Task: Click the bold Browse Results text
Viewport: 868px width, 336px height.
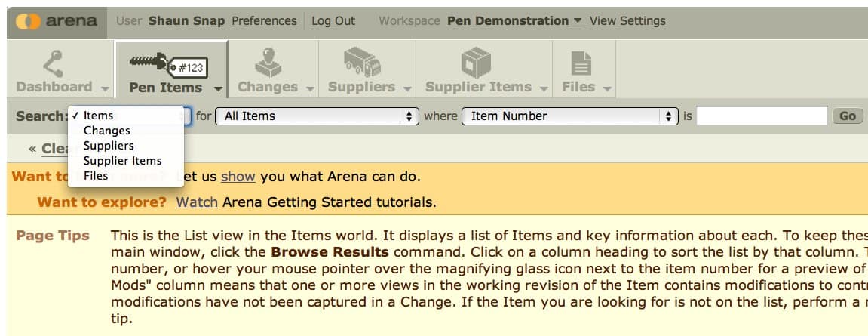Action: (330, 252)
